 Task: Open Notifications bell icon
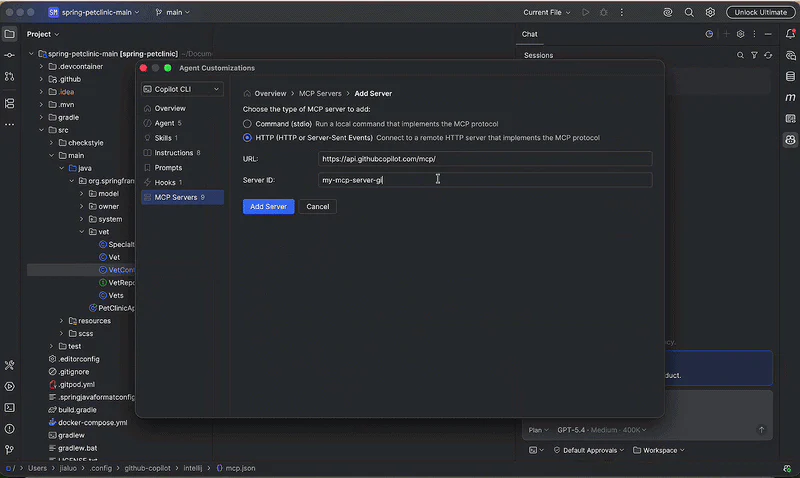click(x=790, y=34)
